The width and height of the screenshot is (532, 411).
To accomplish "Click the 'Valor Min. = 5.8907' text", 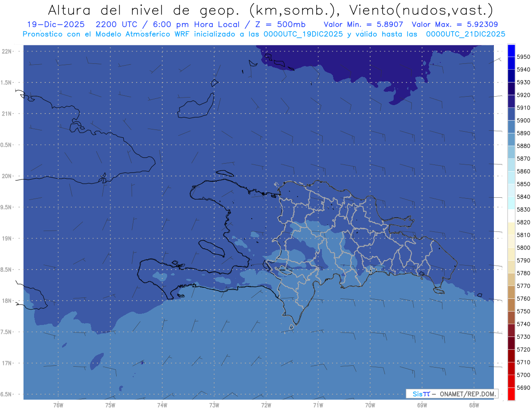I will click(x=364, y=24).
